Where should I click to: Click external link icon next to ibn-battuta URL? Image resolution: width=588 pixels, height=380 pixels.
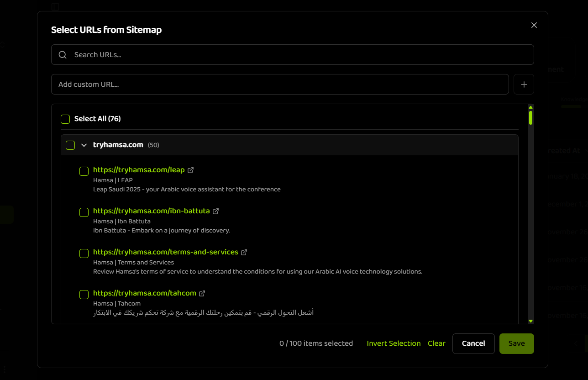pos(215,211)
